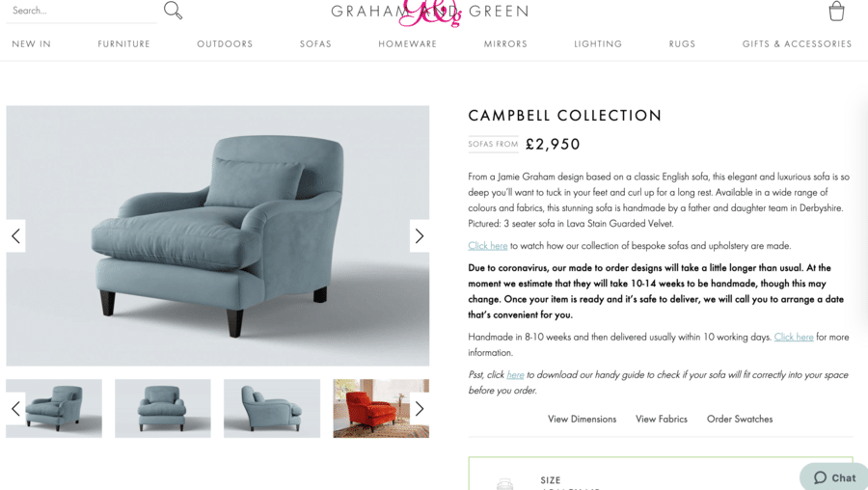Click Order Swatches link
This screenshot has width=868, height=490.
click(x=740, y=420)
